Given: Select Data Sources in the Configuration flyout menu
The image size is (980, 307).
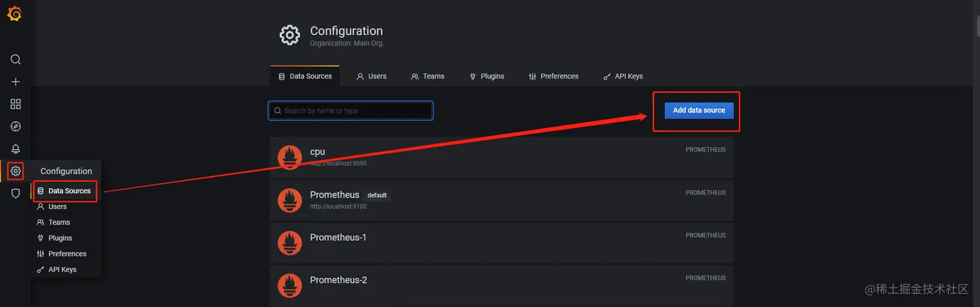Looking at the screenshot, I should point(65,191).
